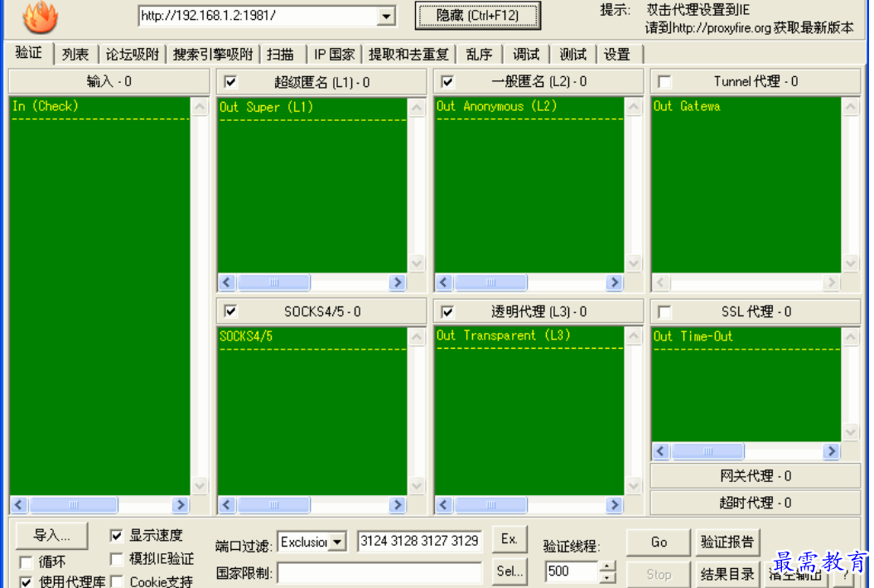Viewport: 874px width, 588px height.
Task: Click the 输入 - 0 header button
Action: coord(109,81)
